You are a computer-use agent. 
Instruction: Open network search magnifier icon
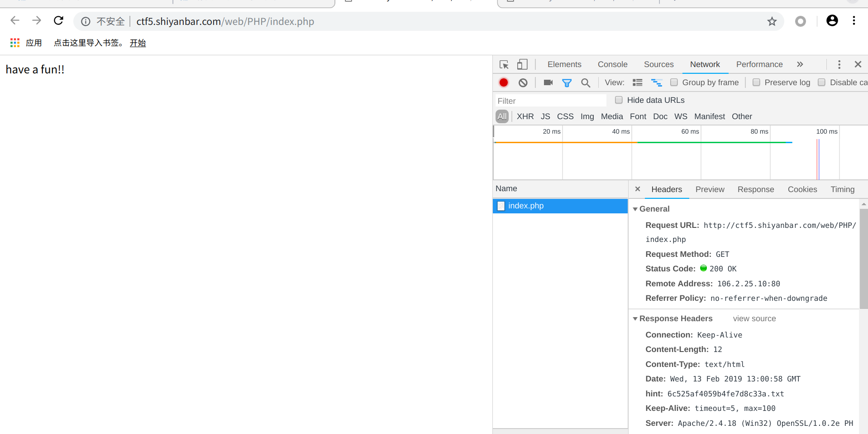tap(586, 82)
